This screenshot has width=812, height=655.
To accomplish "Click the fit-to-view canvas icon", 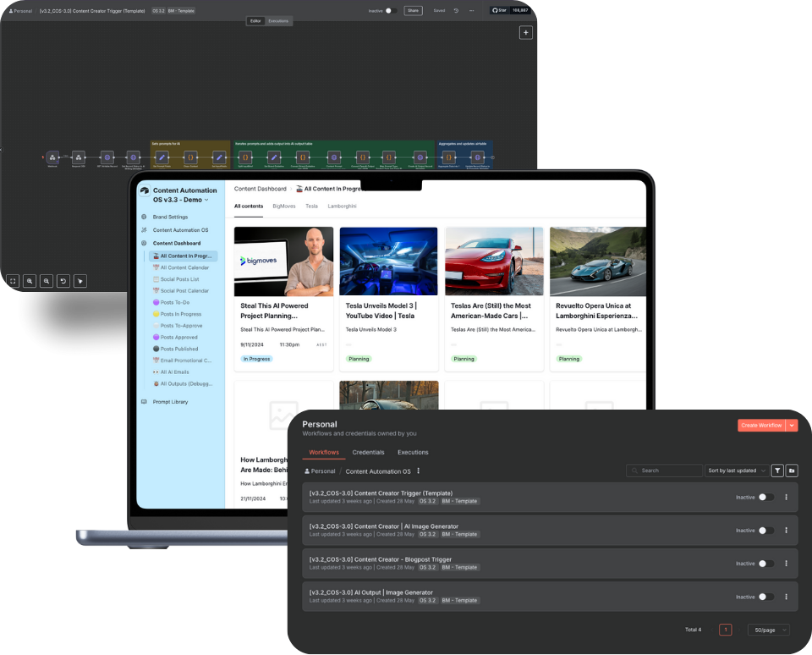I will (13, 281).
